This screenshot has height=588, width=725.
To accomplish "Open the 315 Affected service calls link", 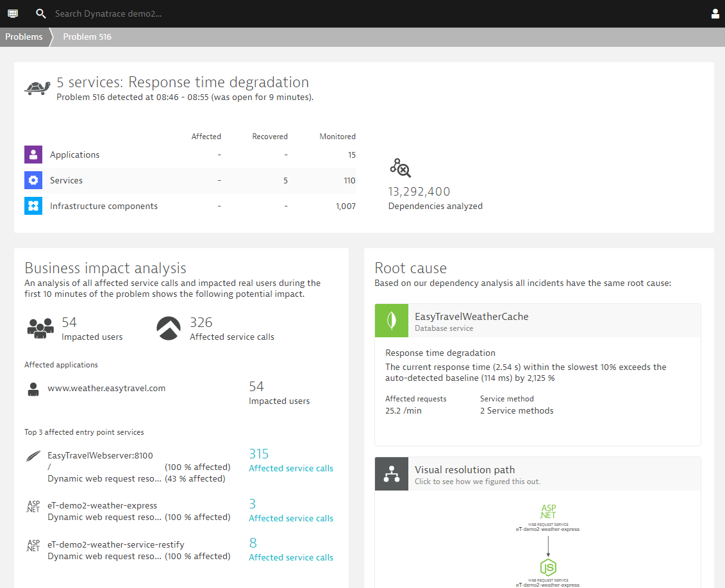I will pyautogui.click(x=290, y=468).
